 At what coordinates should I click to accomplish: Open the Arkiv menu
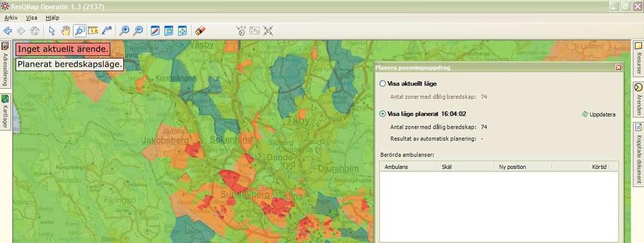click(x=11, y=18)
